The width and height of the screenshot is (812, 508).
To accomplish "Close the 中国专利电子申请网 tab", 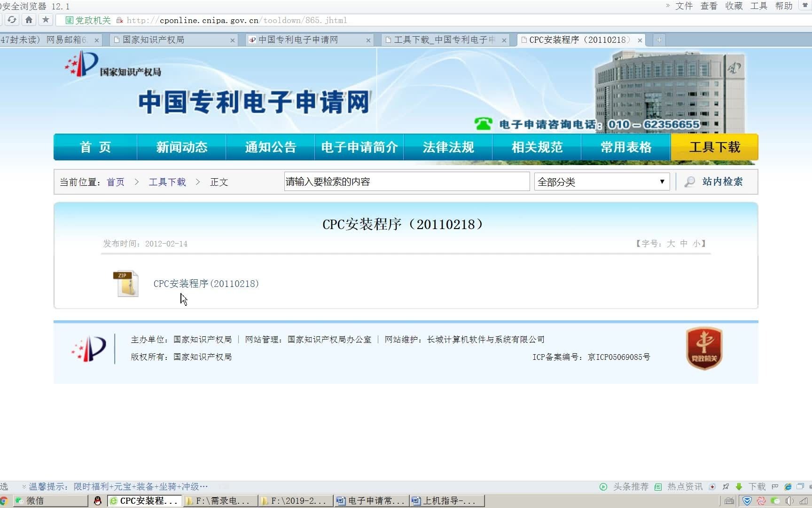I will (x=368, y=40).
